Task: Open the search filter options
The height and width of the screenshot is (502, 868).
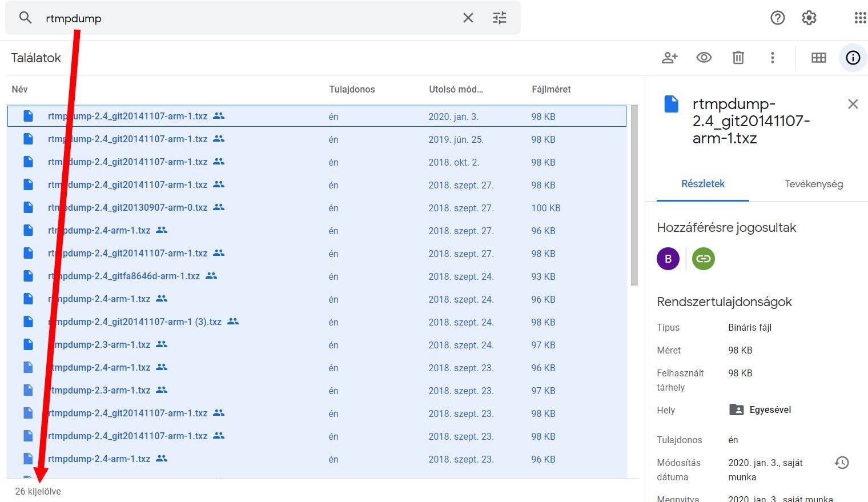Action: (500, 18)
